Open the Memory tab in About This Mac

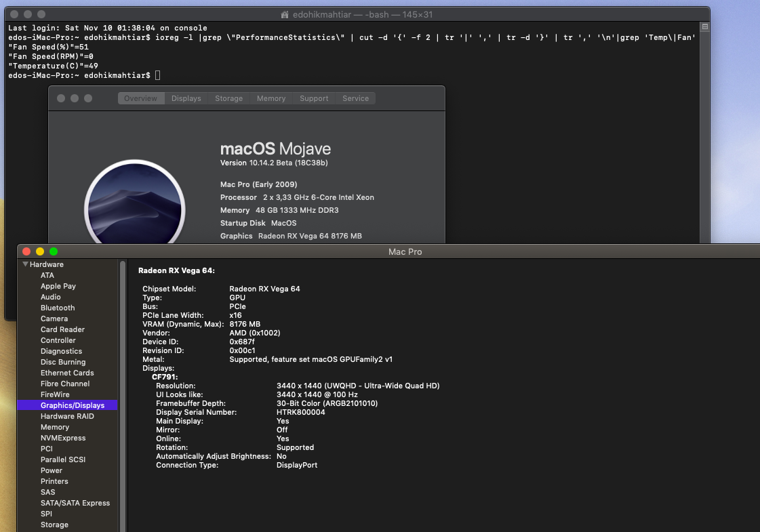click(271, 98)
